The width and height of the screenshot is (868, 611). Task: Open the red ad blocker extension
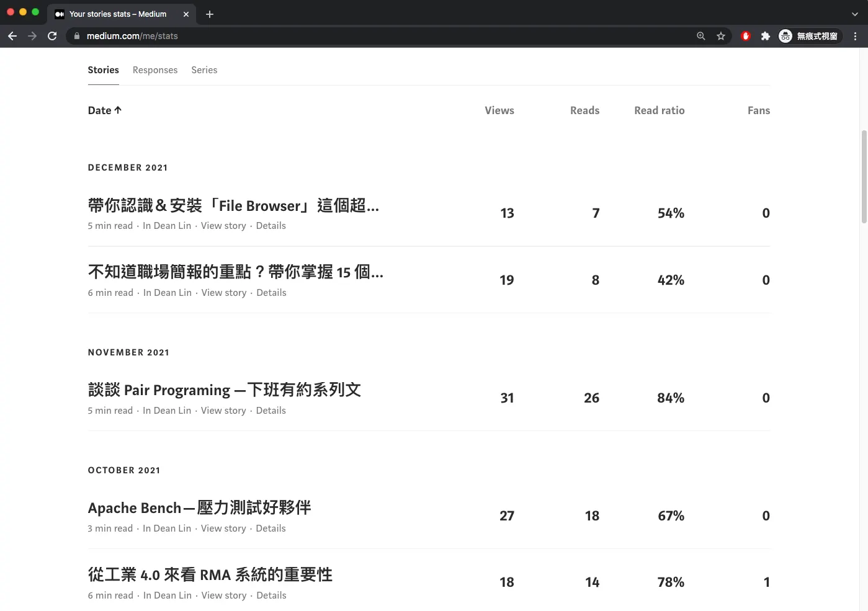[x=746, y=36]
